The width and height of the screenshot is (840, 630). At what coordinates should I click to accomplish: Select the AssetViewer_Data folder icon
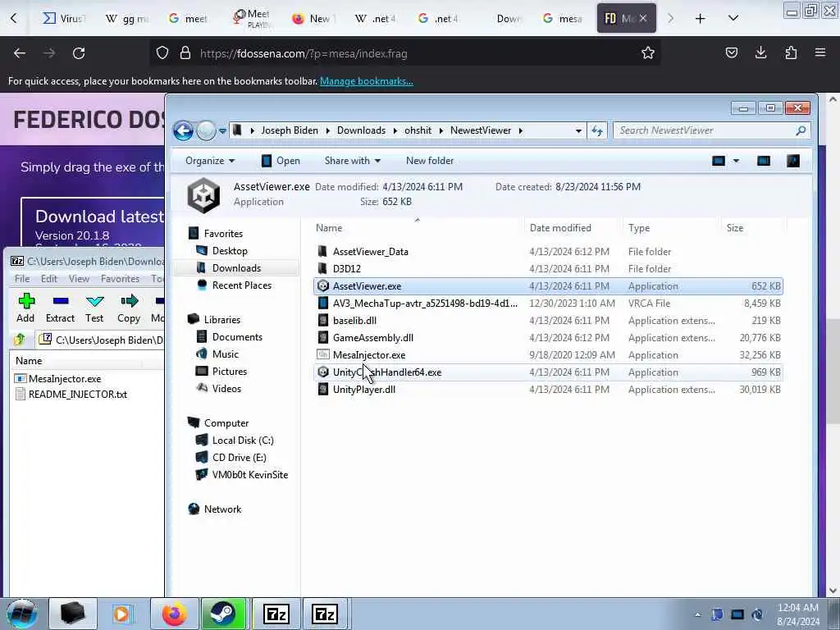322,251
